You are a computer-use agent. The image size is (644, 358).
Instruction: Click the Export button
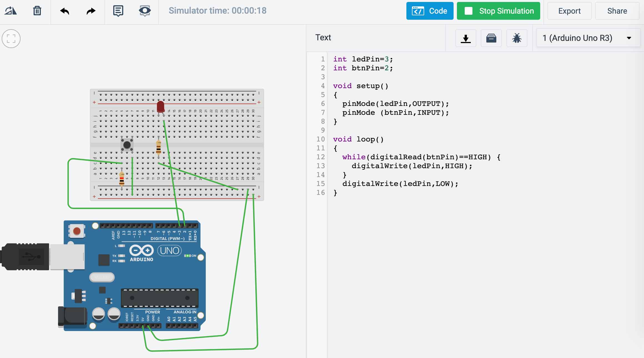click(x=569, y=11)
